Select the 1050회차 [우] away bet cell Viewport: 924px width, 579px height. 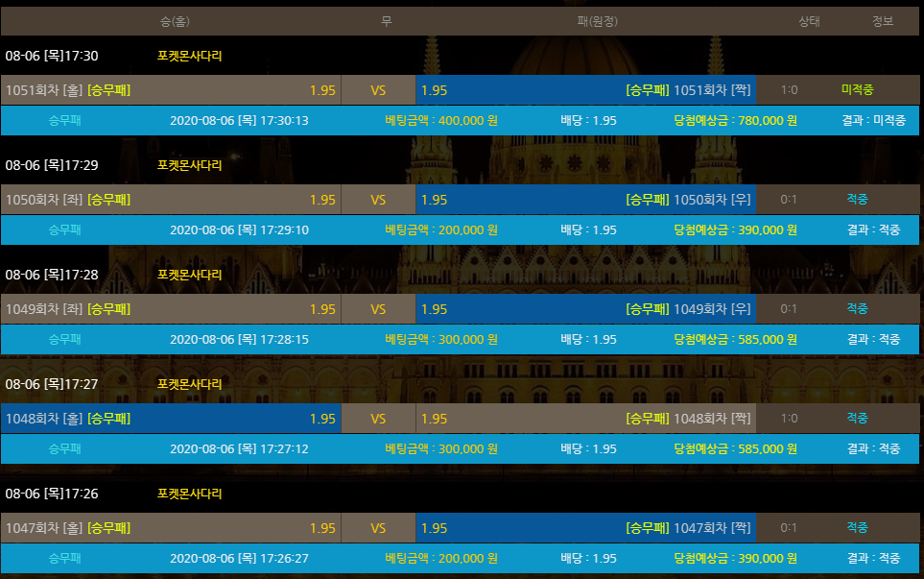tap(585, 200)
